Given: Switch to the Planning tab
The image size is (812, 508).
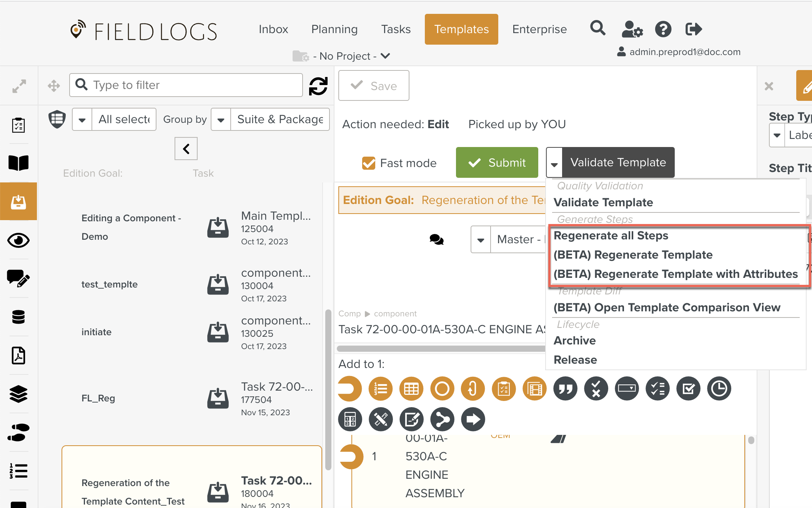Looking at the screenshot, I should point(334,29).
